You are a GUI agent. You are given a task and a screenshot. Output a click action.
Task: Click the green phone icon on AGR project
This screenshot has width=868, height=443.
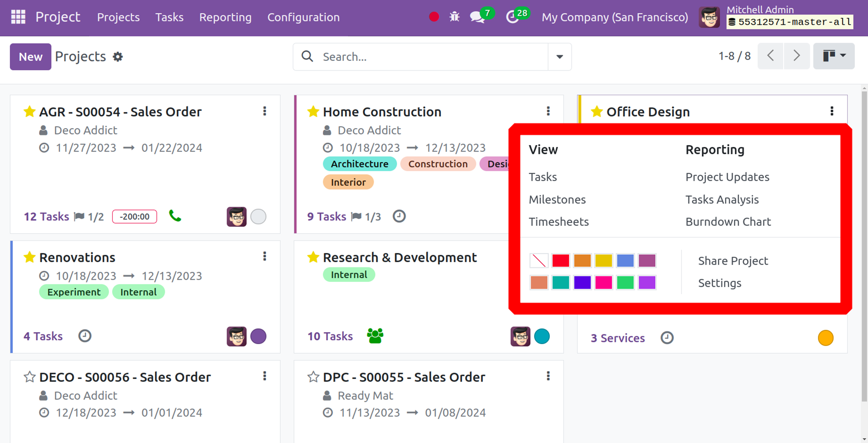pos(175,216)
